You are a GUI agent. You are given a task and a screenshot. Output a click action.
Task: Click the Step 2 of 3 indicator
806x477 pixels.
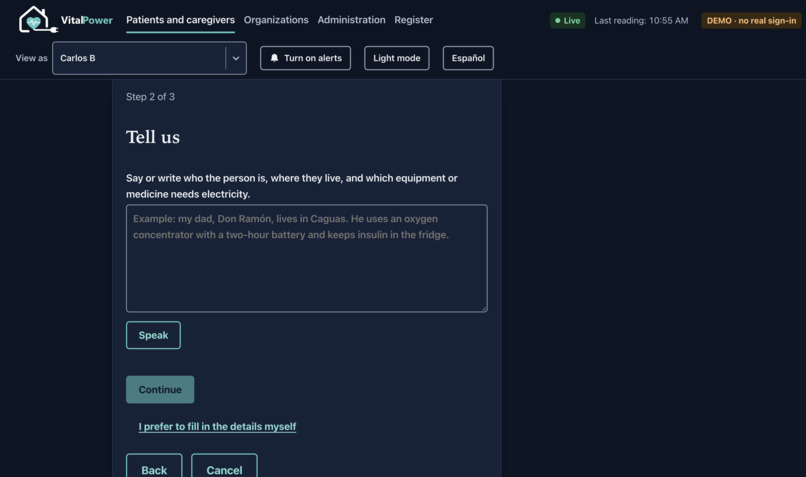pos(150,97)
